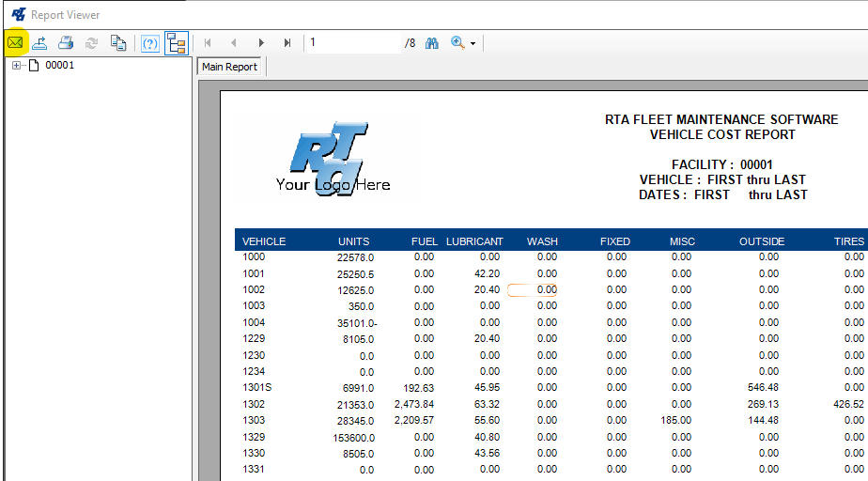Open the zoom level dropdown arrow
Screen dimensions: 868x481
473,43
